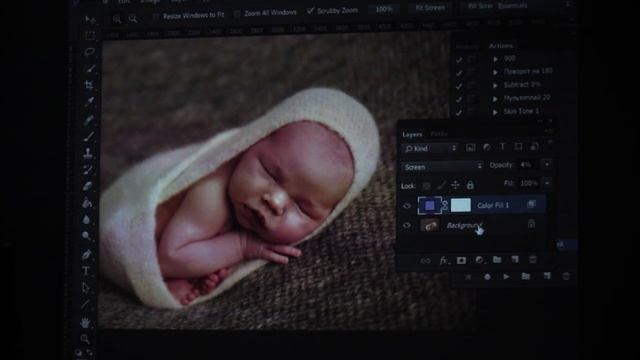The height and width of the screenshot is (360, 640).
Task: Select the Eyedropper tool
Action: tap(89, 102)
